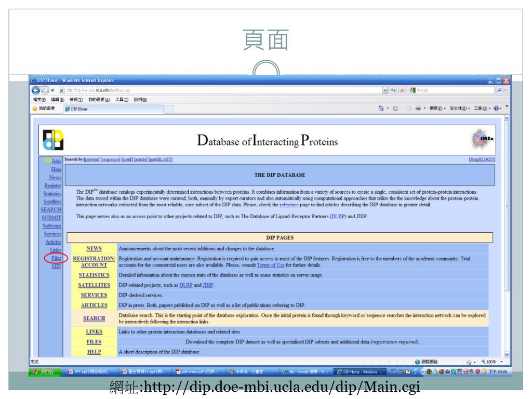
Task: Open the Register link in the sidebar
Action: tap(53, 185)
